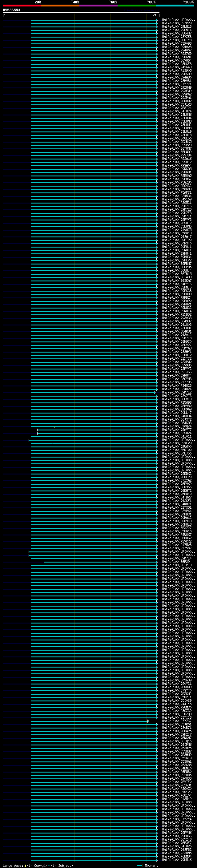Select last hit label UniRef100_Q9M516
197x868 pixels.
tap(177, 860)
